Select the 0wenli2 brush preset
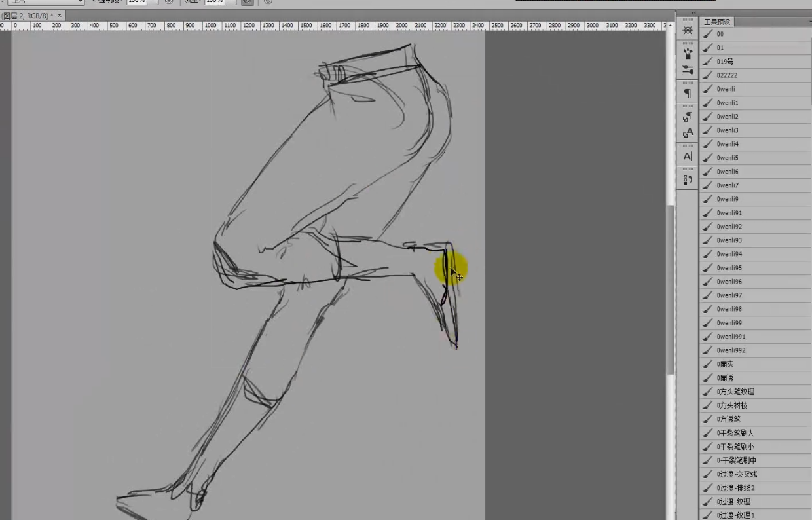The image size is (812, 520). pos(755,117)
